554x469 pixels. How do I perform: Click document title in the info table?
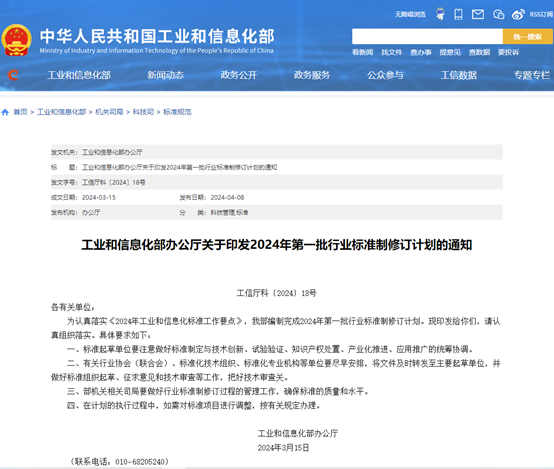[179, 167]
